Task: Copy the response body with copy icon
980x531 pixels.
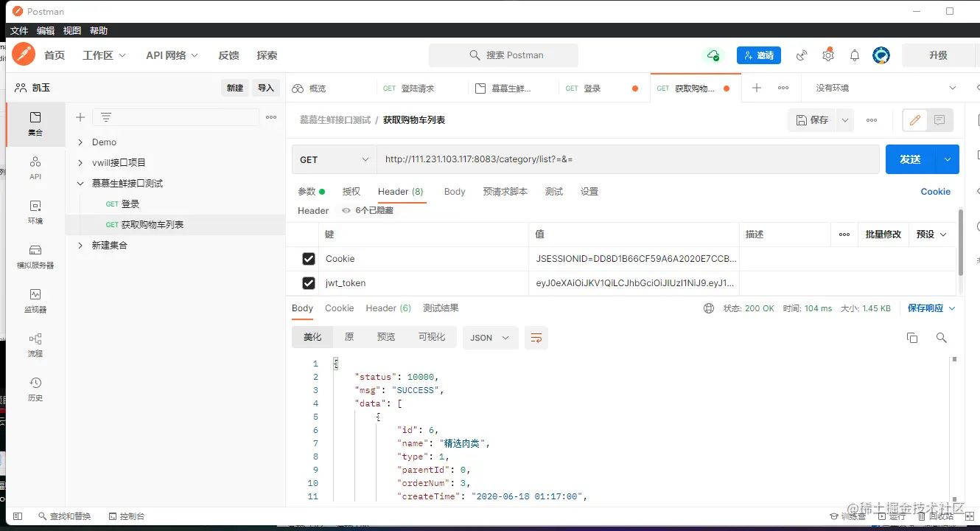Action: point(912,338)
